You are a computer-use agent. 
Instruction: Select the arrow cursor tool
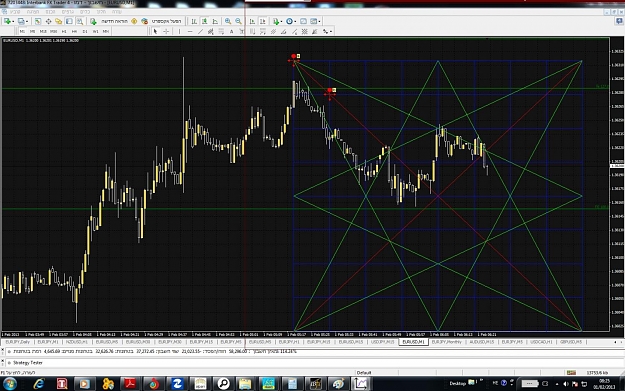click(155, 31)
